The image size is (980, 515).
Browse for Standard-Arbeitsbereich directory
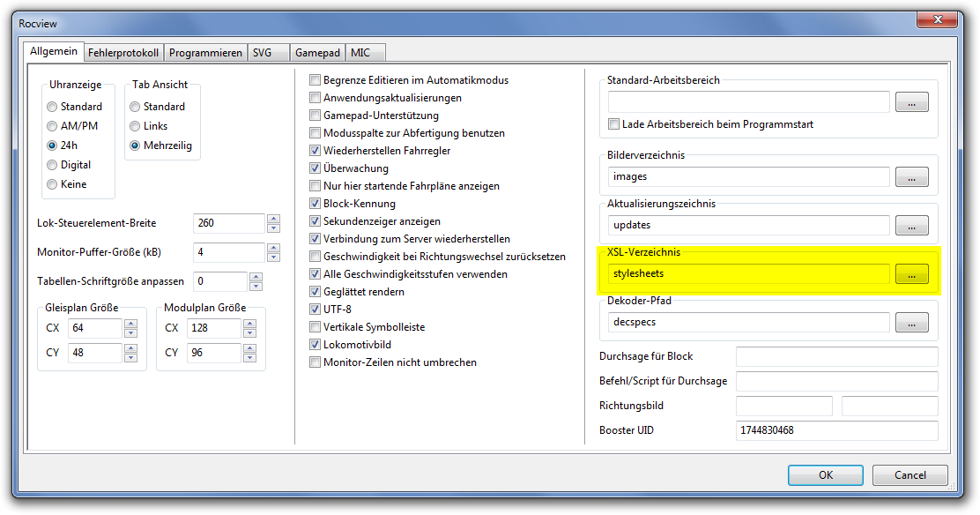[911, 102]
